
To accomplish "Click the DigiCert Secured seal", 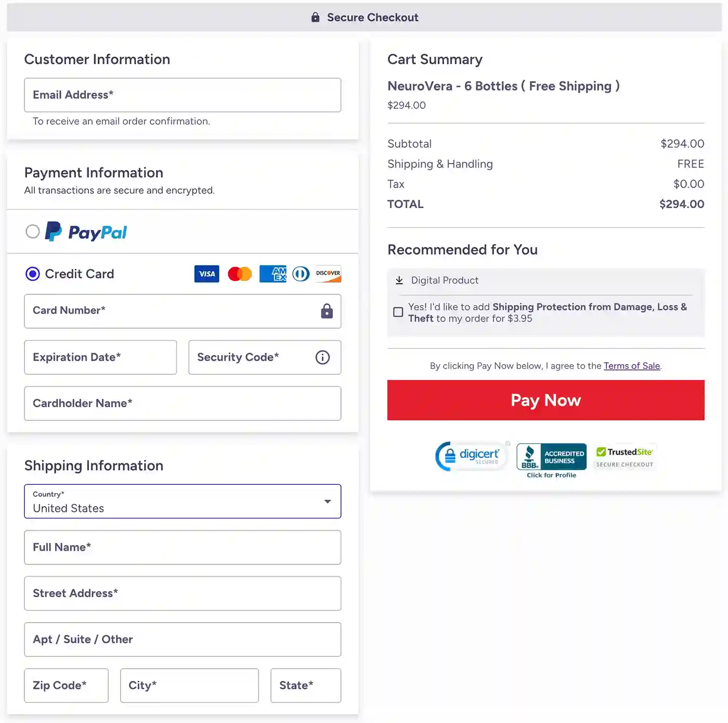I will click(x=471, y=456).
